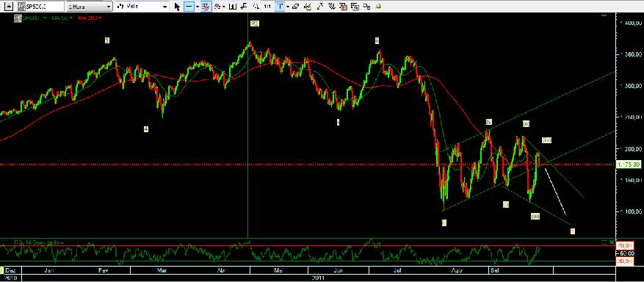
Task: Click the yellow bell alert icon
Action: (x=379, y=7)
